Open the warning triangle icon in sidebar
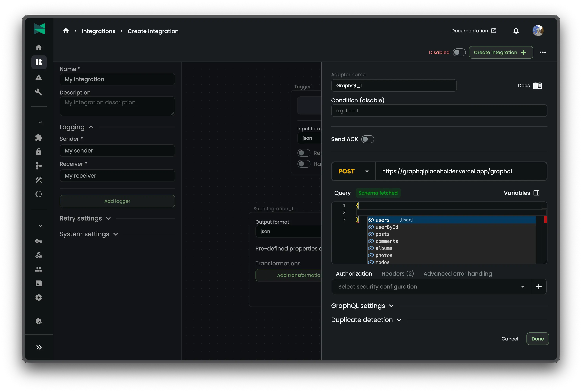The image size is (582, 392). [38, 77]
